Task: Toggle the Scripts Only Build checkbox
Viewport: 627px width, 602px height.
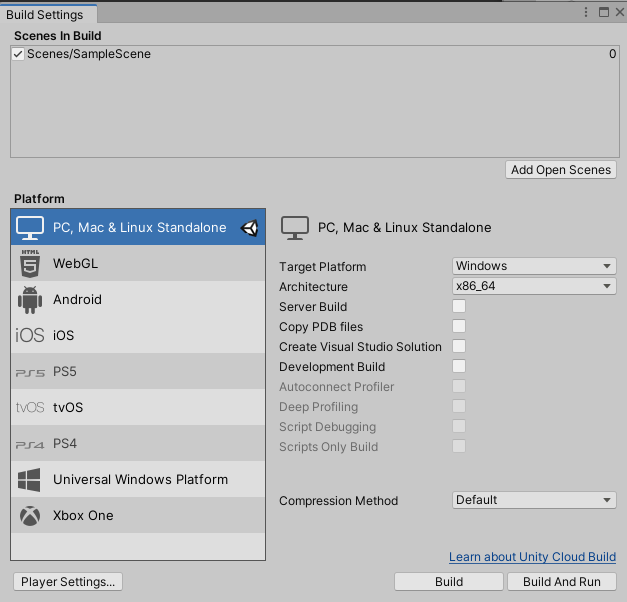Action: coord(459,446)
